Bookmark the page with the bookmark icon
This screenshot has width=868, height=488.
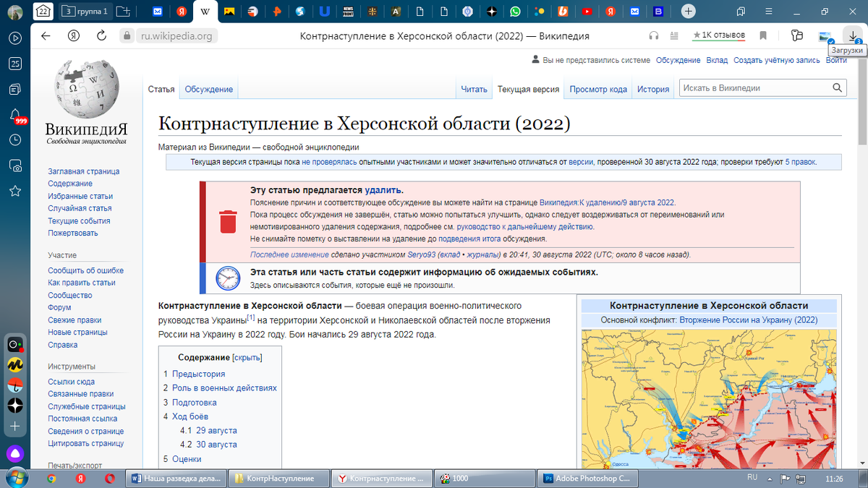click(763, 35)
